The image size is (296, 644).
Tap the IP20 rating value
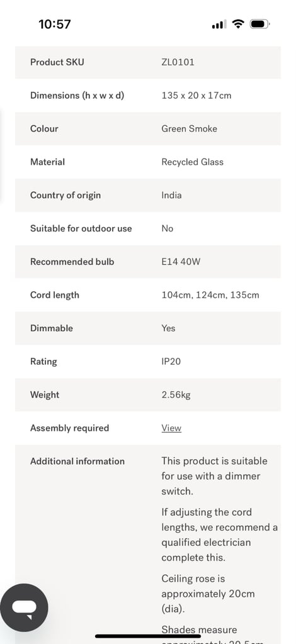pyautogui.click(x=171, y=362)
